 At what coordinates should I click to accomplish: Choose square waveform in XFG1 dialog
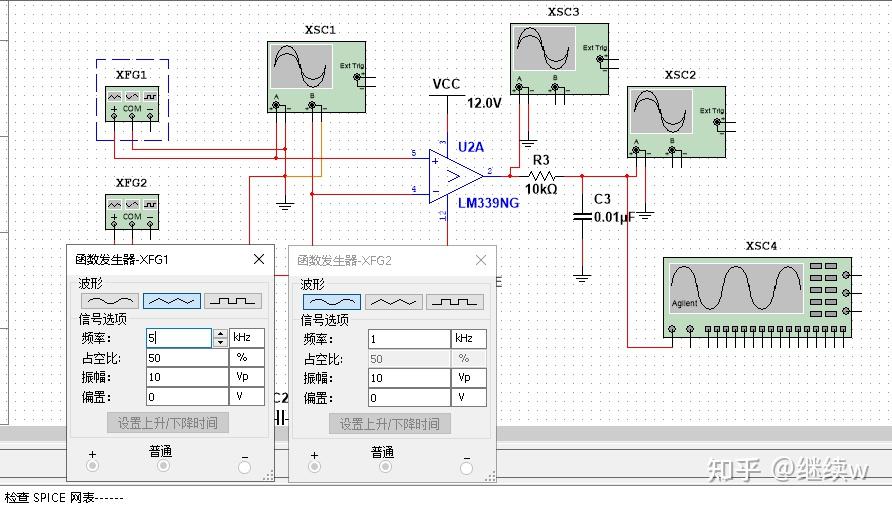(x=233, y=301)
